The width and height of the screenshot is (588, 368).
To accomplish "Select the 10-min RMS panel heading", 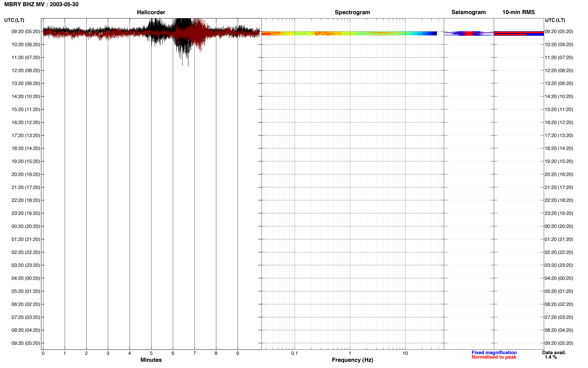I will [518, 12].
